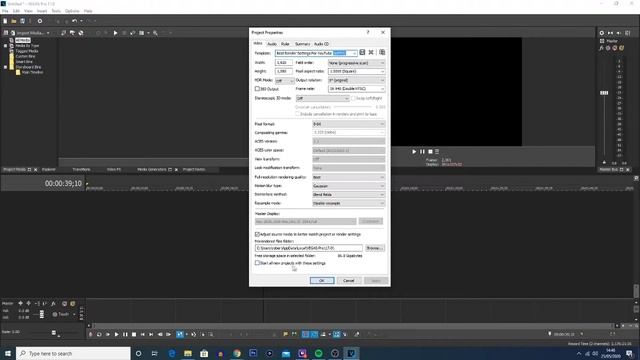Delete the template with the X icon
This screenshot has width=640, height=360.
(371, 52)
